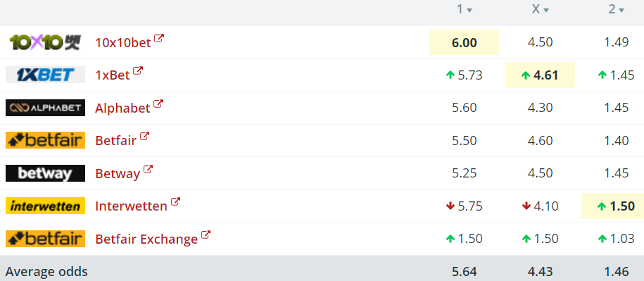
Task: Select the Alphabet bookmaker logo
Action: click(45, 108)
